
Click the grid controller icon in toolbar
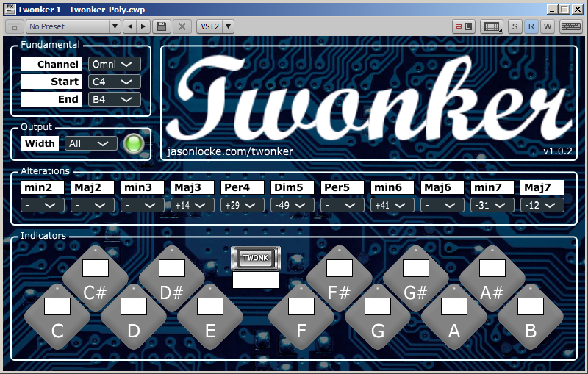click(x=491, y=26)
